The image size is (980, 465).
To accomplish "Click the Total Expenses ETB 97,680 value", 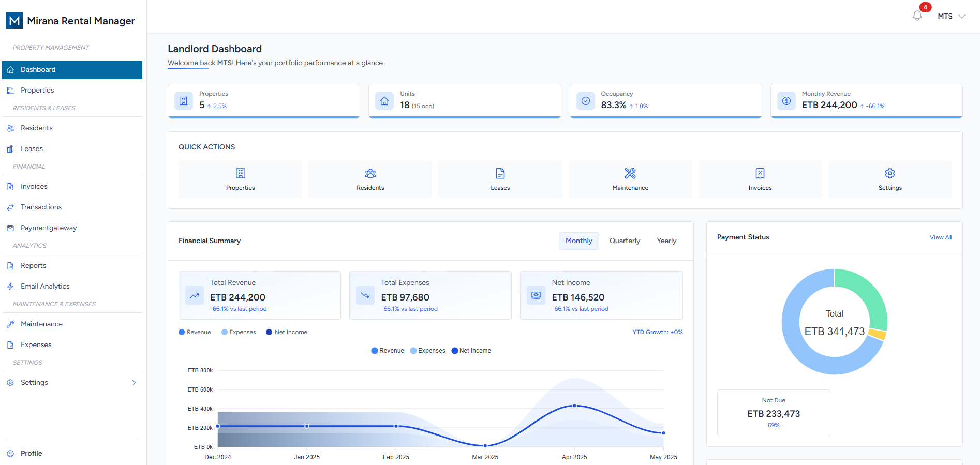I will (x=405, y=297).
